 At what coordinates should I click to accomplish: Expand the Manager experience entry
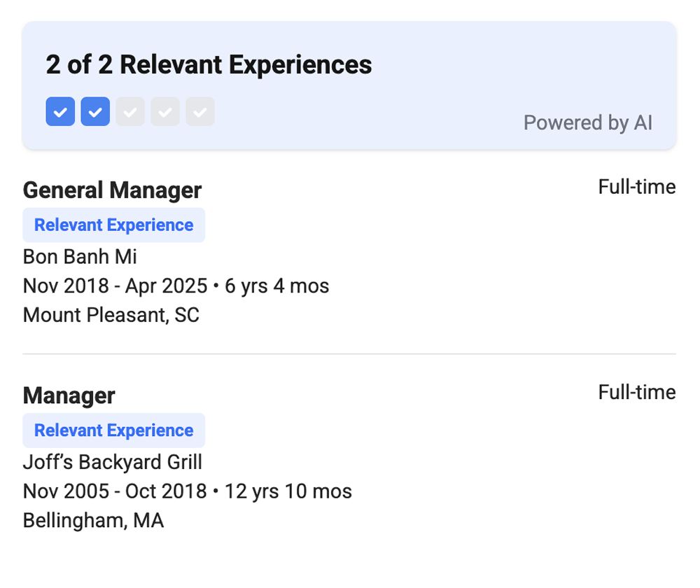pos(69,395)
